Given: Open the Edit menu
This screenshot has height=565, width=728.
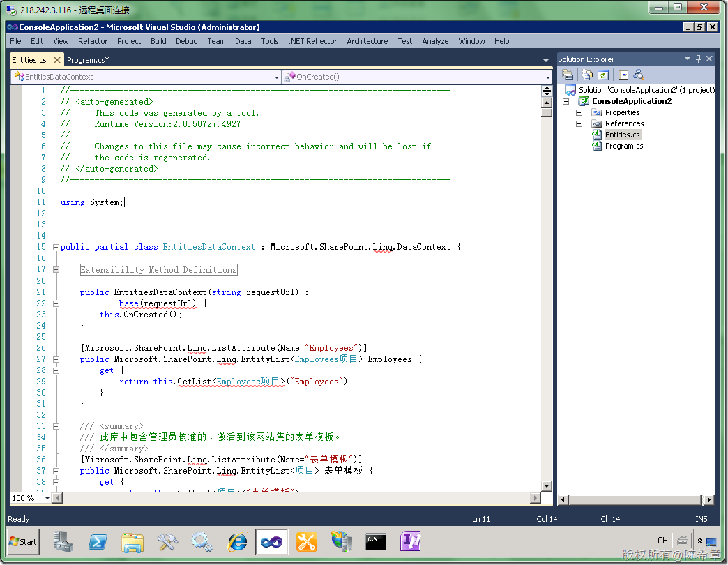Looking at the screenshot, I should [37, 41].
